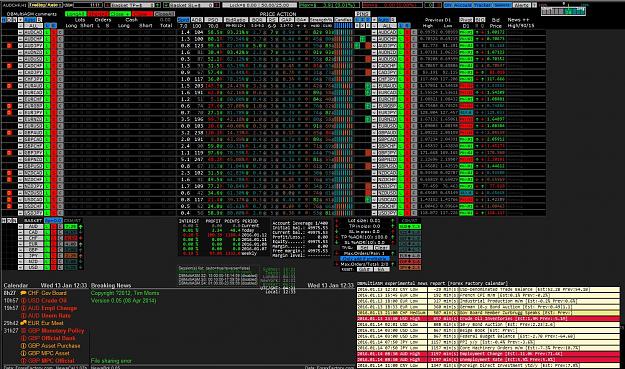This screenshot has height=369, width=625.
Task: Click the green AUD count box at right
Action: pos(410,227)
